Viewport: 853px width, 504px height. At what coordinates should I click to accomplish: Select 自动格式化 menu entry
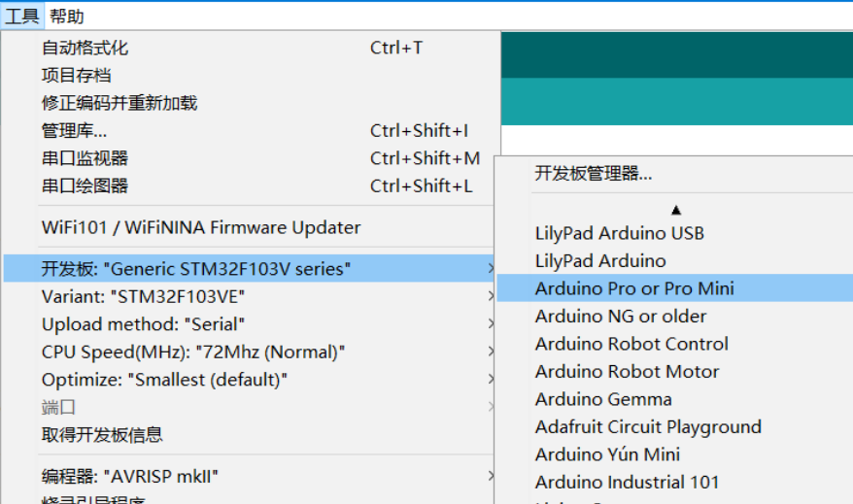pos(249,48)
